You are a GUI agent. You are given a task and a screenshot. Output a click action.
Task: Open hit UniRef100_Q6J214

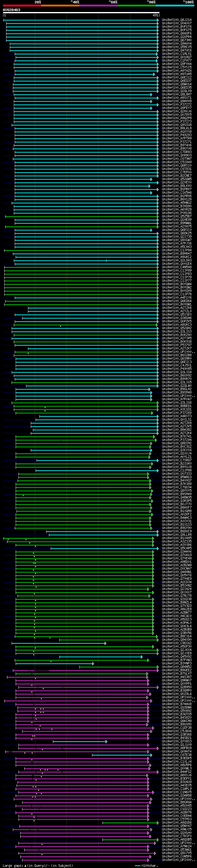click(177, 20)
